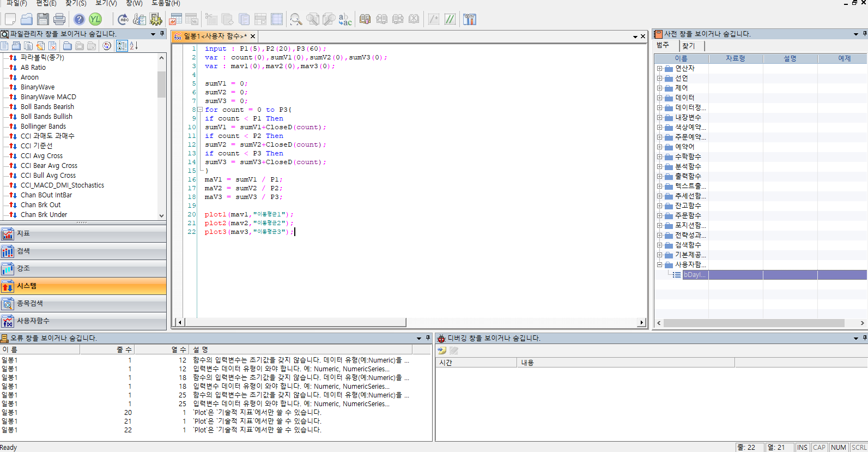Click the Print icon in main toolbar
The width and height of the screenshot is (868, 452).
[59, 20]
